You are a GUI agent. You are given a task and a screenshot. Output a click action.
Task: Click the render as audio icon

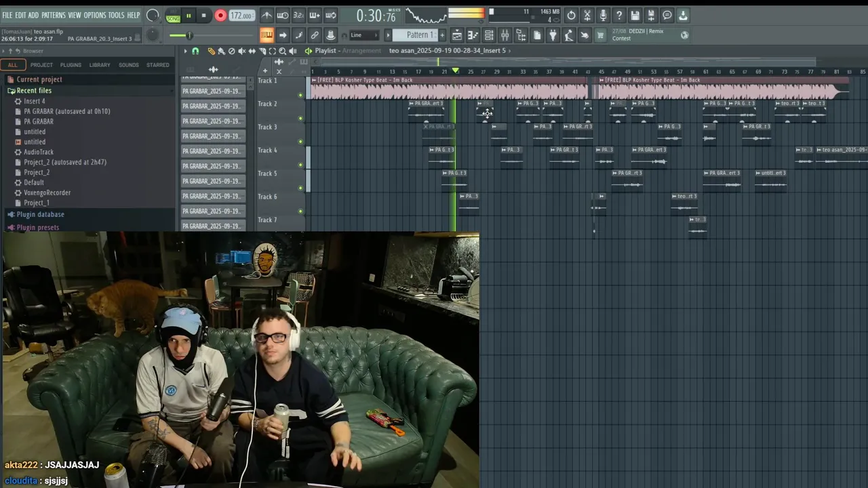tap(651, 15)
